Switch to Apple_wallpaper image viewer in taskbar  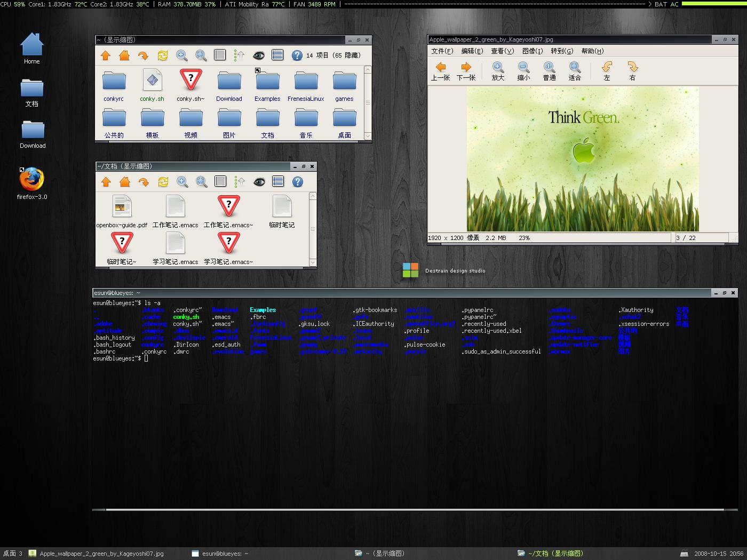point(96,554)
